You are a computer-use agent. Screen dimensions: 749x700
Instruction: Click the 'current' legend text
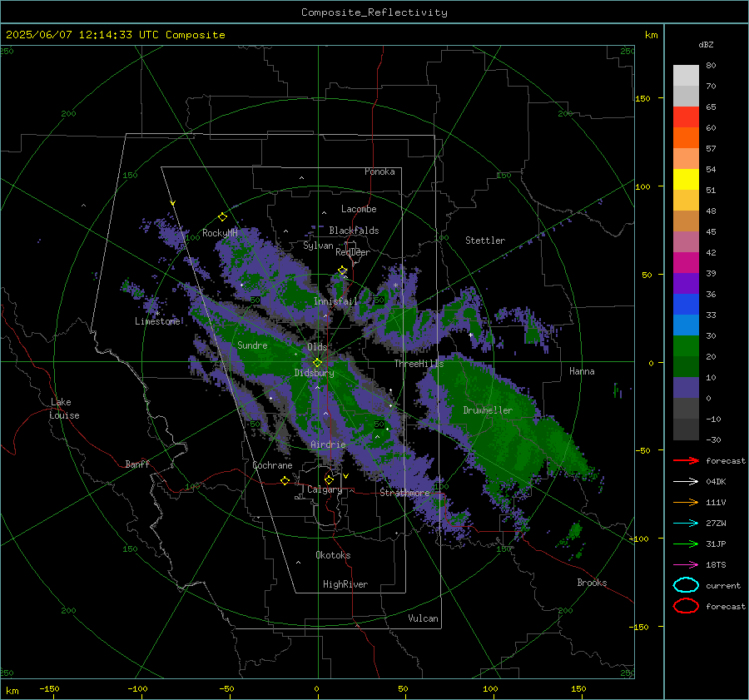[723, 585]
